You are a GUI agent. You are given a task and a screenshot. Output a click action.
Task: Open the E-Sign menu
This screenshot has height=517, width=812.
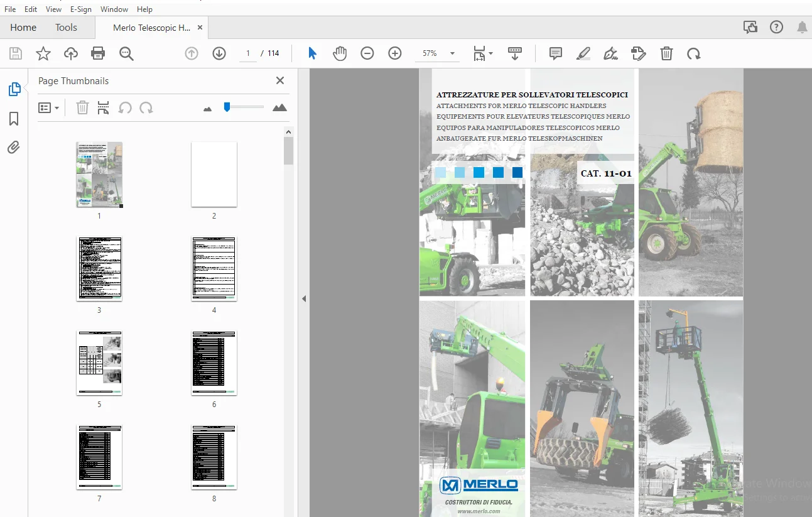(x=81, y=9)
